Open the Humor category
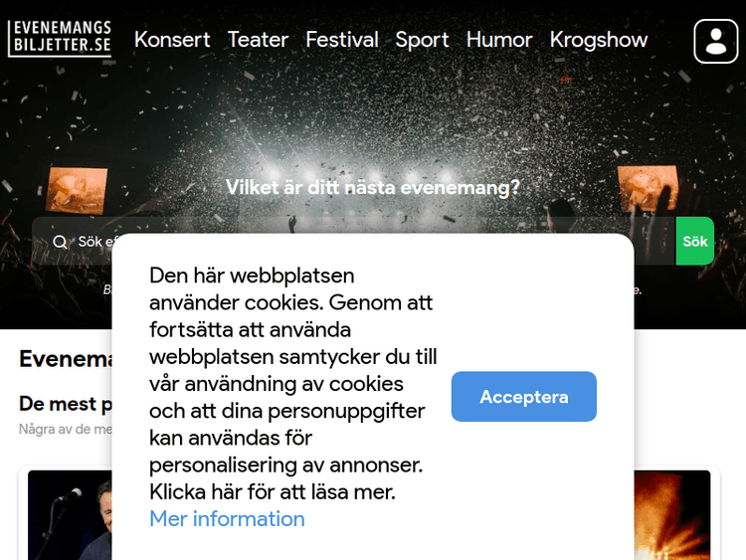 pos(499,40)
